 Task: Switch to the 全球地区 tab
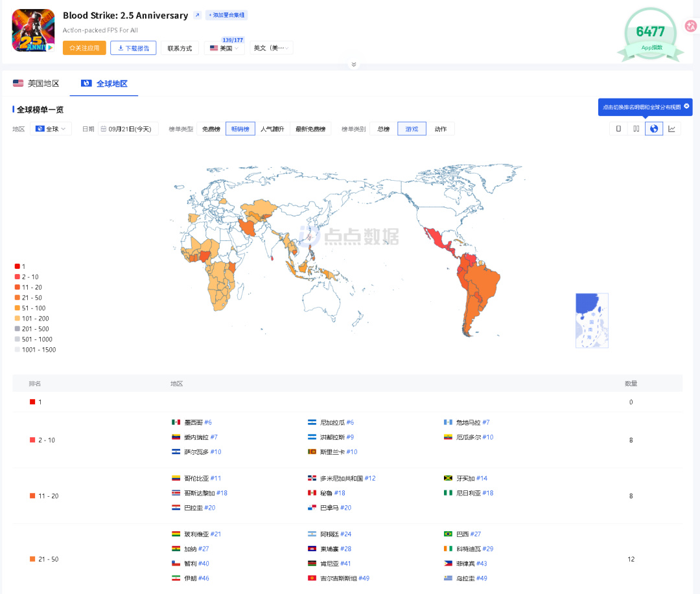pyautogui.click(x=104, y=84)
